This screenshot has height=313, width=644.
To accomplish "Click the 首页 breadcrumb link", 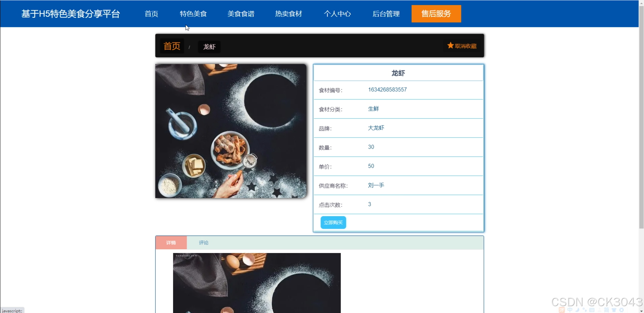I will coord(172,46).
